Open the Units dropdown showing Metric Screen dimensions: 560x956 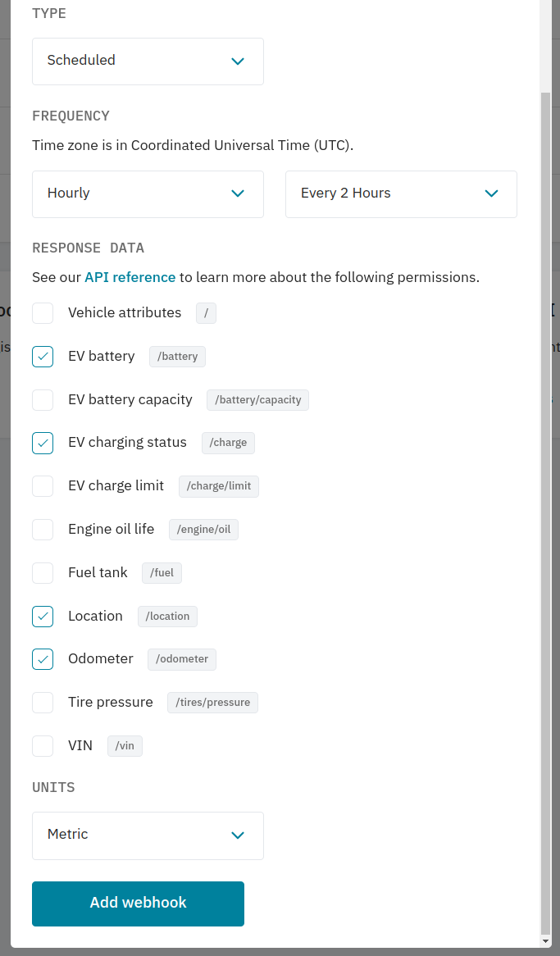click(x=148, y=835)
